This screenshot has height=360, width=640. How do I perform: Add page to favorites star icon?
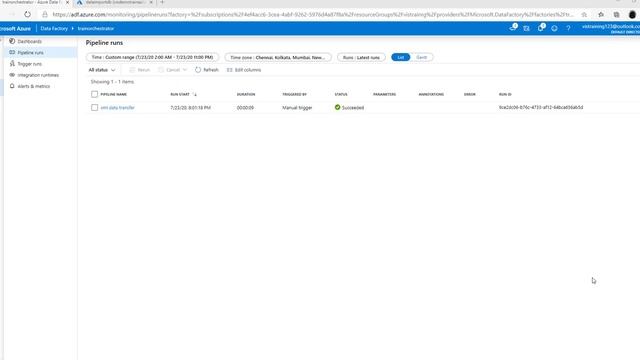[584, 14]
